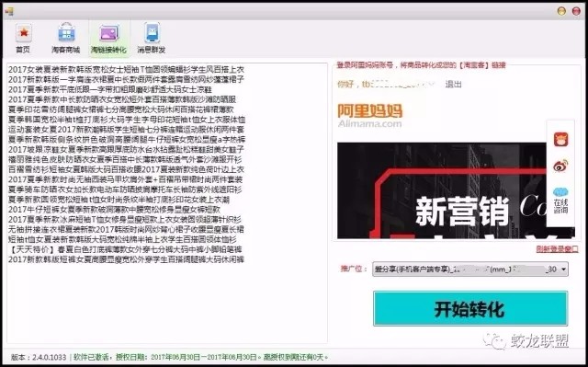The height and width of the screenshot is (367, 588).
Task: Click the line starting 2017新款韩版短裤女夏高腰
Action: [x=127, y=259]
